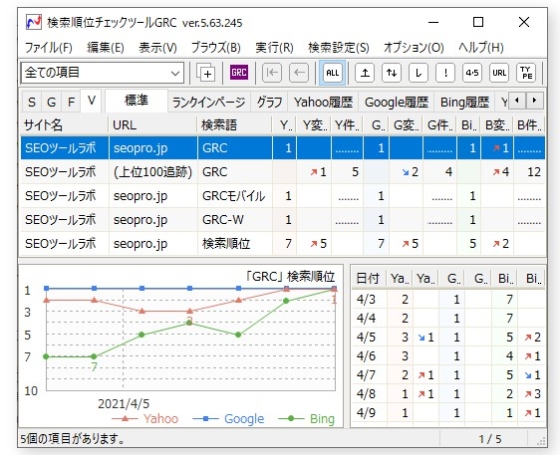
Task: Click the jump-to-first arrow toolbar icon
Action: point(272,73)
